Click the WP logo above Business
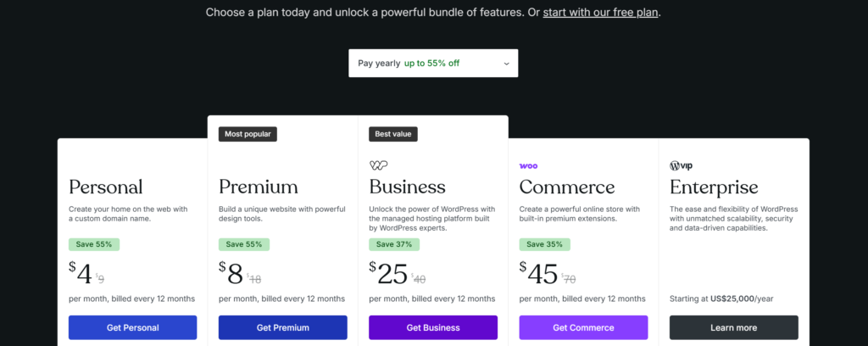 [x=379, y=165]
